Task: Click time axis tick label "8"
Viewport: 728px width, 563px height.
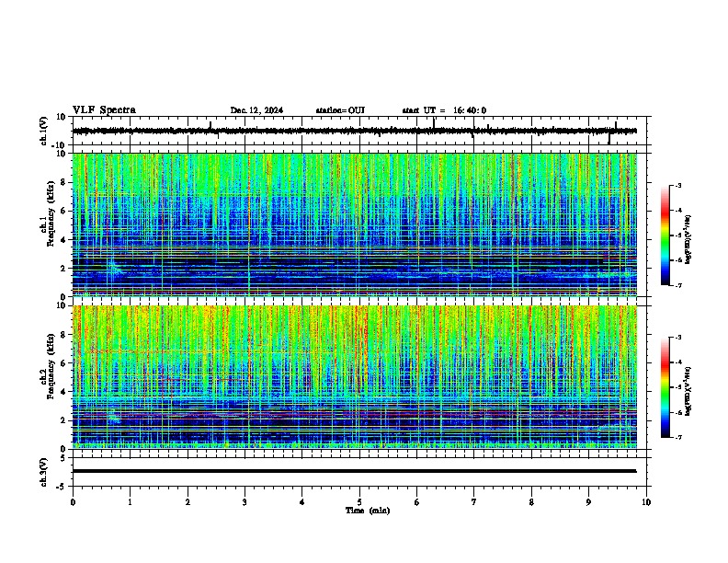Action: [x=531, y=502]
